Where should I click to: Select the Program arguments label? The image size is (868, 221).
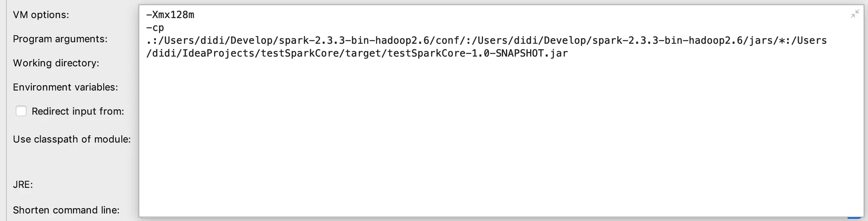tap(61, 39)
